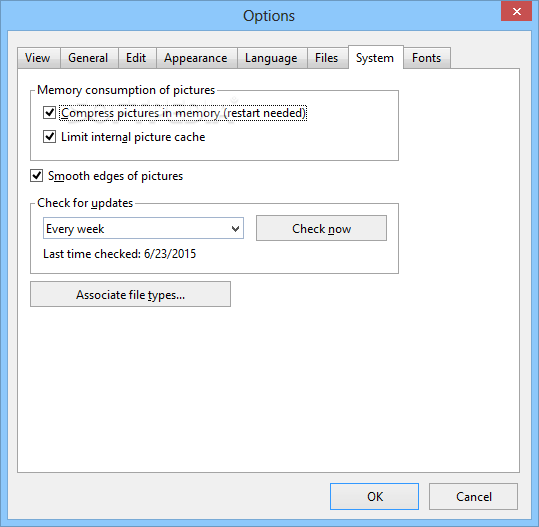Go to the Appearance tab

(197, 58)
